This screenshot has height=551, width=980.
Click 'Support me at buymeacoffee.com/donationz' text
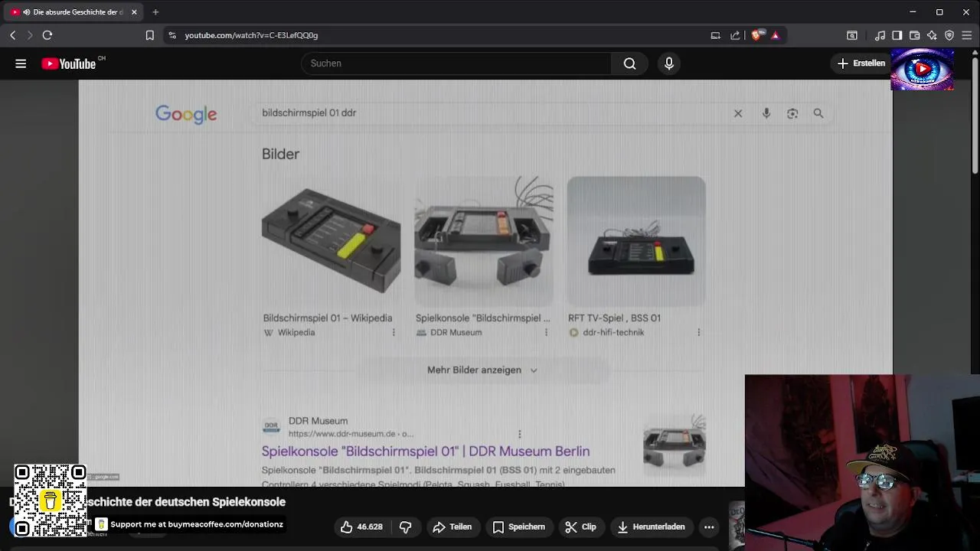197,524
